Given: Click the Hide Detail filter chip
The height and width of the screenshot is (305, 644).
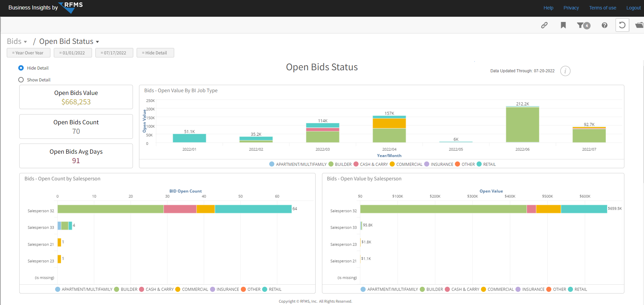Looking at the screenshot, I should tap(155, 53).
